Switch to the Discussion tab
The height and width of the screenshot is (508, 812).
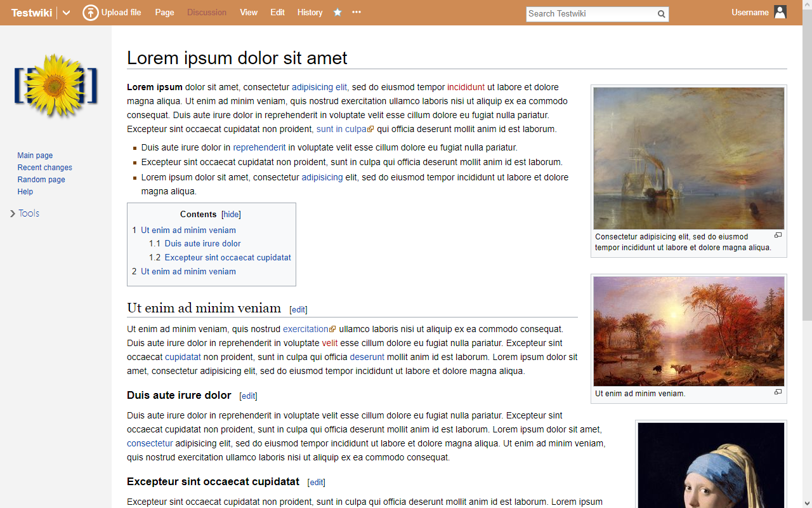[207, 13]
